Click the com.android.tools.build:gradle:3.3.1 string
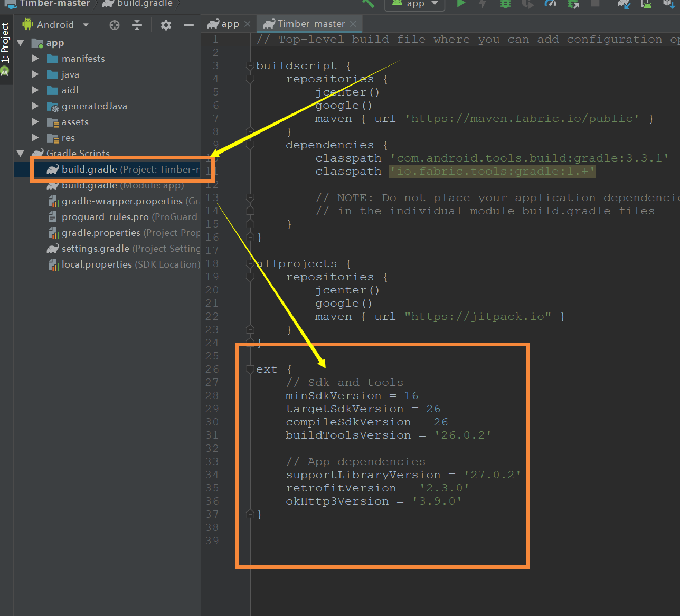This screenshot has height=616, width=680. point(529,158)
